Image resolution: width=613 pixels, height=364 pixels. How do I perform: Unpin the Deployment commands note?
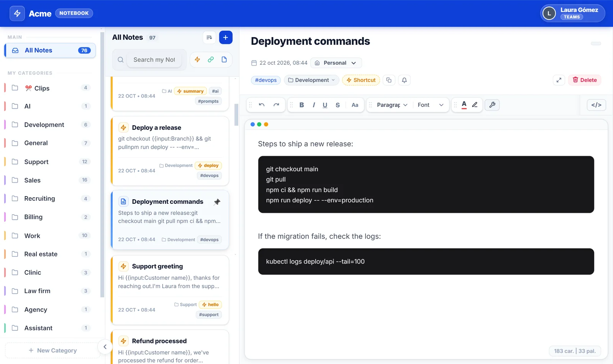click(x=217, y=202)
